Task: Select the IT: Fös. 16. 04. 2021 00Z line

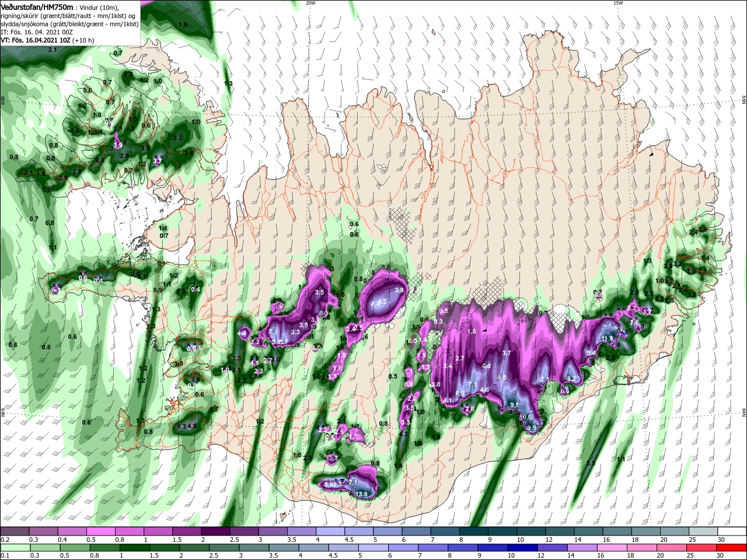Action: tap(36, 32)
